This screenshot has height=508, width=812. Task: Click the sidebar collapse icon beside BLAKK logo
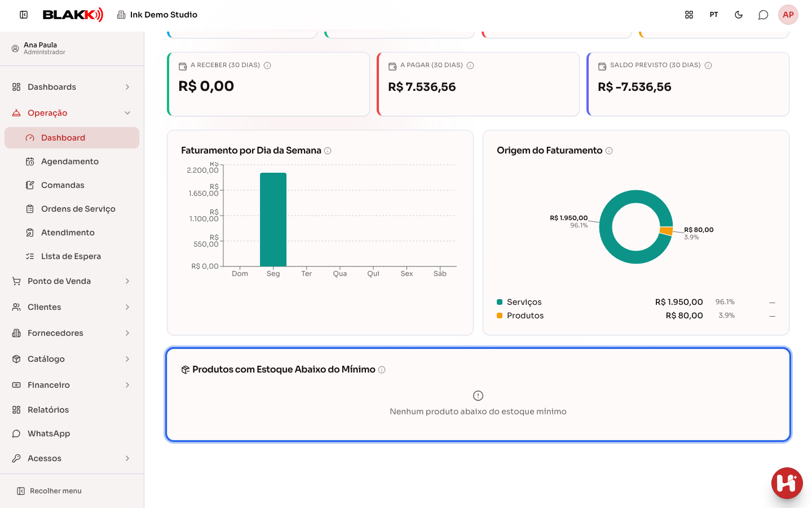point(24,15)
